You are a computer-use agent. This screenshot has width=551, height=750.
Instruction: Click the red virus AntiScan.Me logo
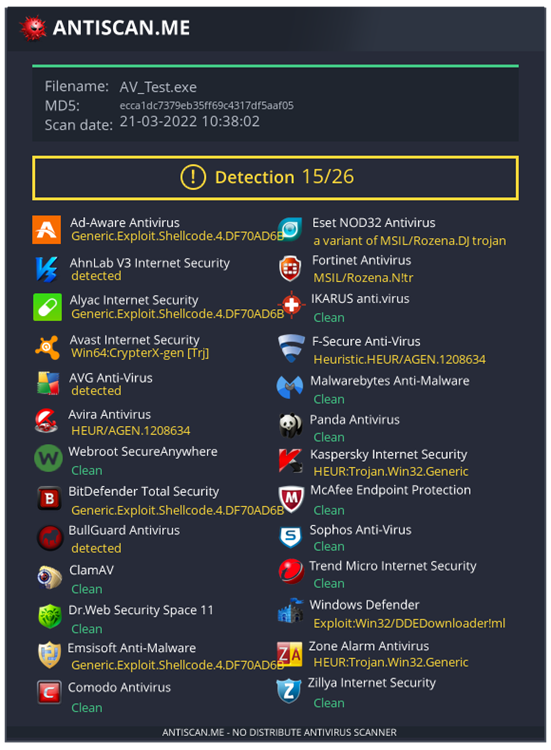[x=33, y=27]
